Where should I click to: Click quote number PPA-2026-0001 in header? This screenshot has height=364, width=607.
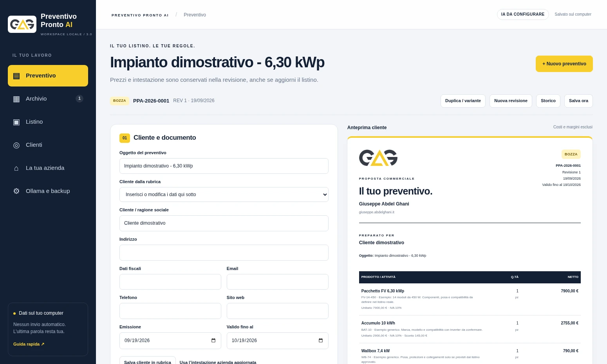(x=151, y=101)
